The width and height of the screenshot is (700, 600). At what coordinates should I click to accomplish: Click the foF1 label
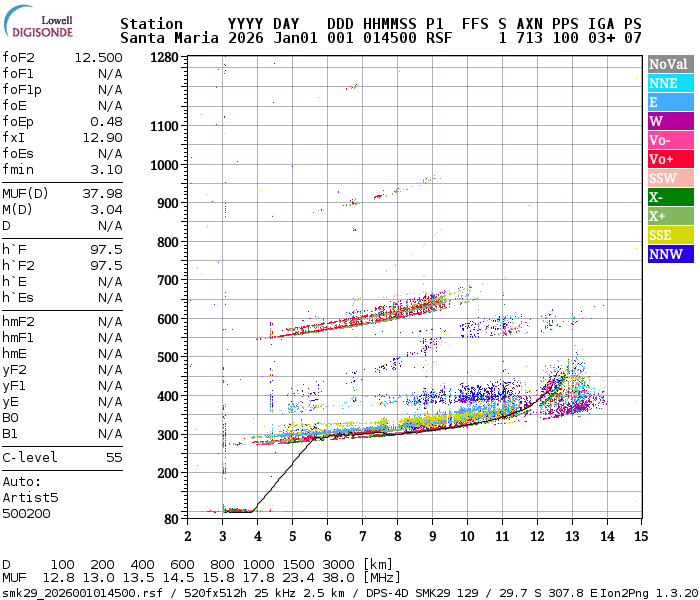pos(18,74)
